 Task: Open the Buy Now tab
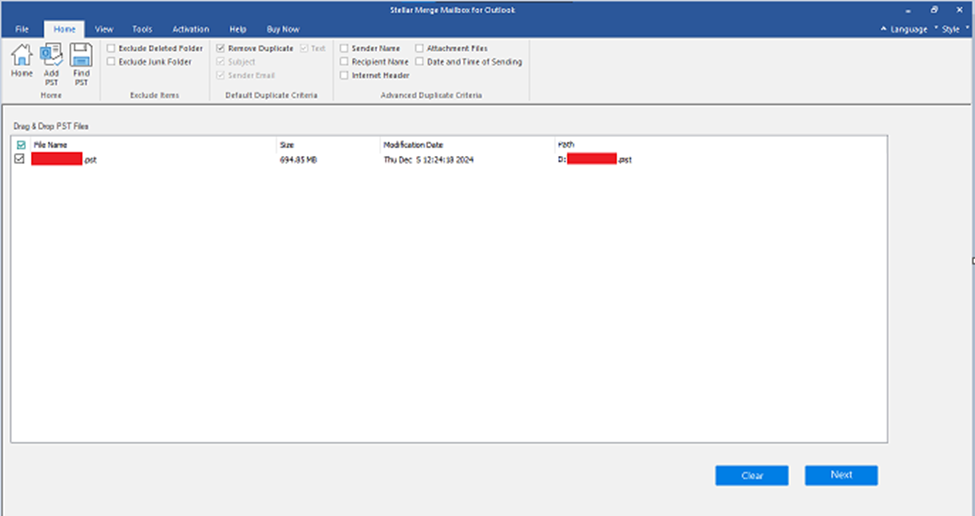283,29
